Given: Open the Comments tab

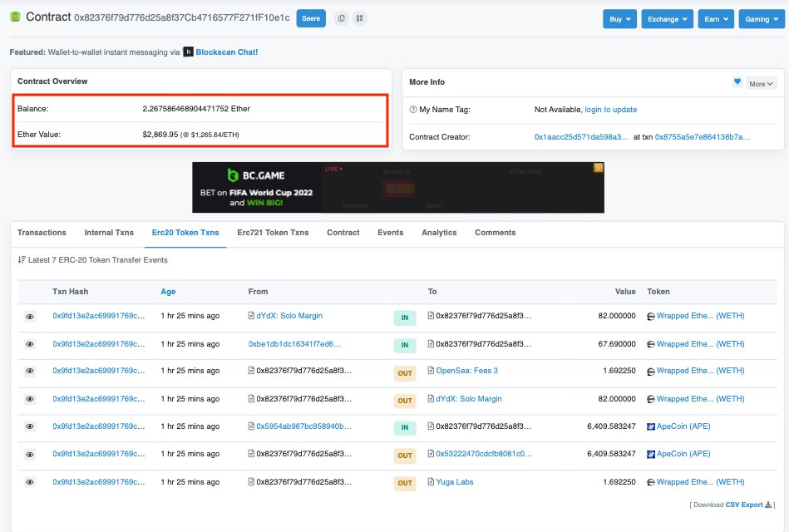Looking at the screenshot, I should point(496,233).
